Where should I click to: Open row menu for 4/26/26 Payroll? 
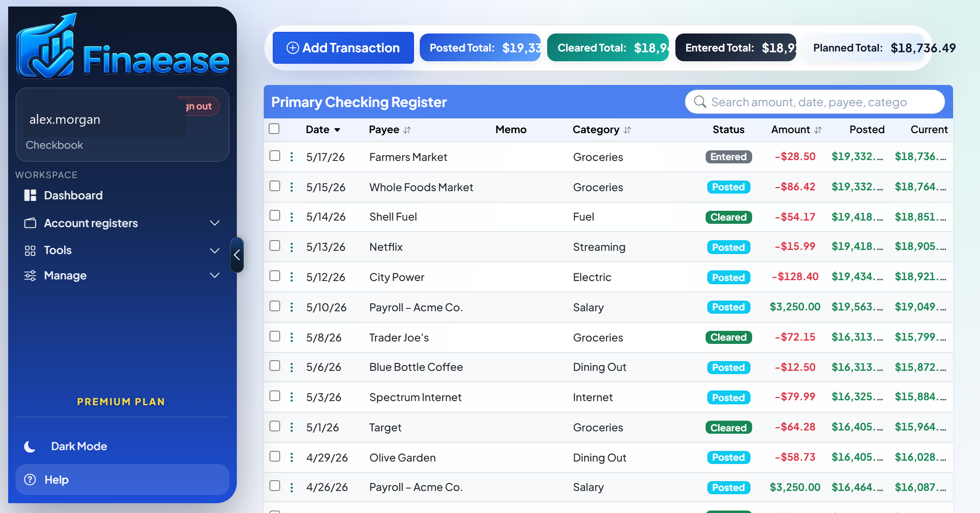pos(292,487)
